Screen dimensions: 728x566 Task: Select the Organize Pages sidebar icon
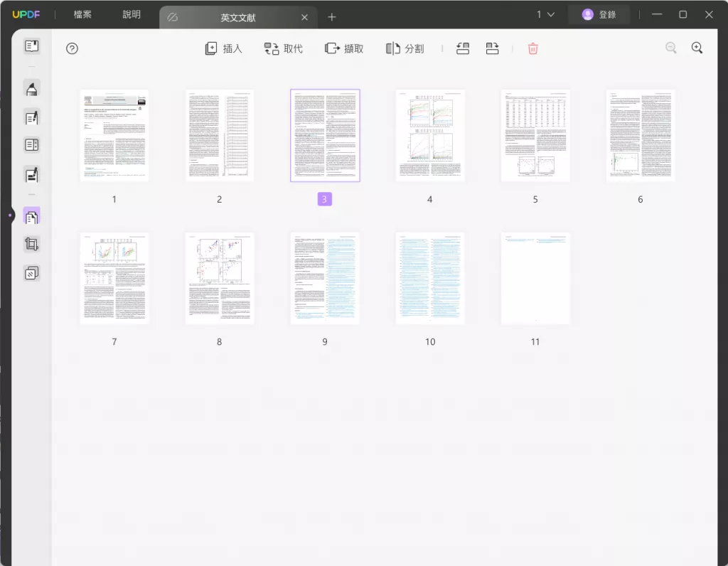pos(31,216)
